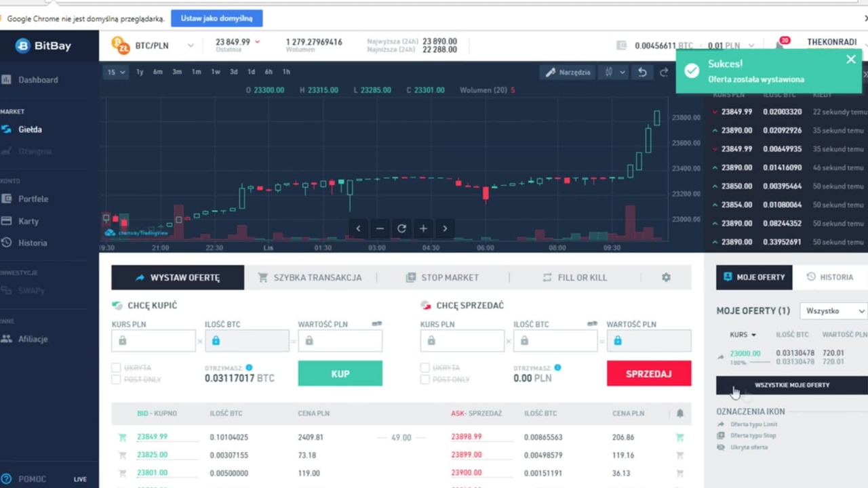Reset chart view with refresh icon
Viewport: 868px width, 488px height.
tap(401, 228)
